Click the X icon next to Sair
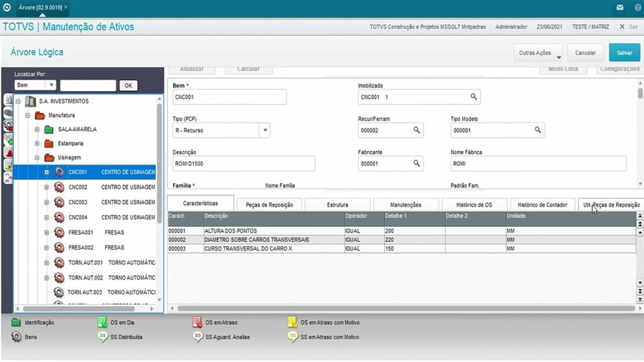 (622, 26)
